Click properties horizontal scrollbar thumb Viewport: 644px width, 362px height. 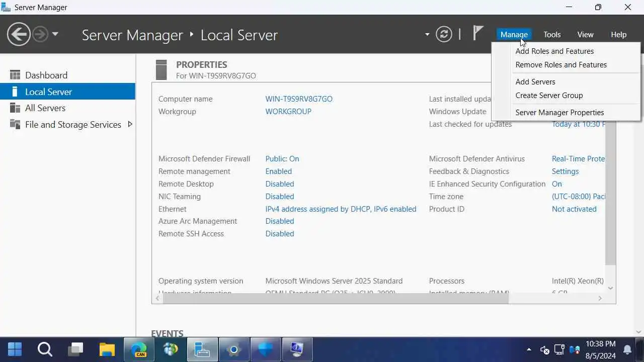click(336, 298)
